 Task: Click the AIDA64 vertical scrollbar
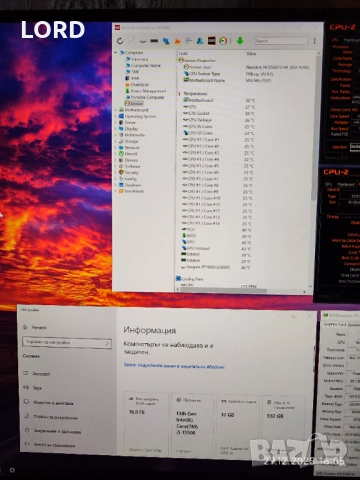(x=314, y=127)
